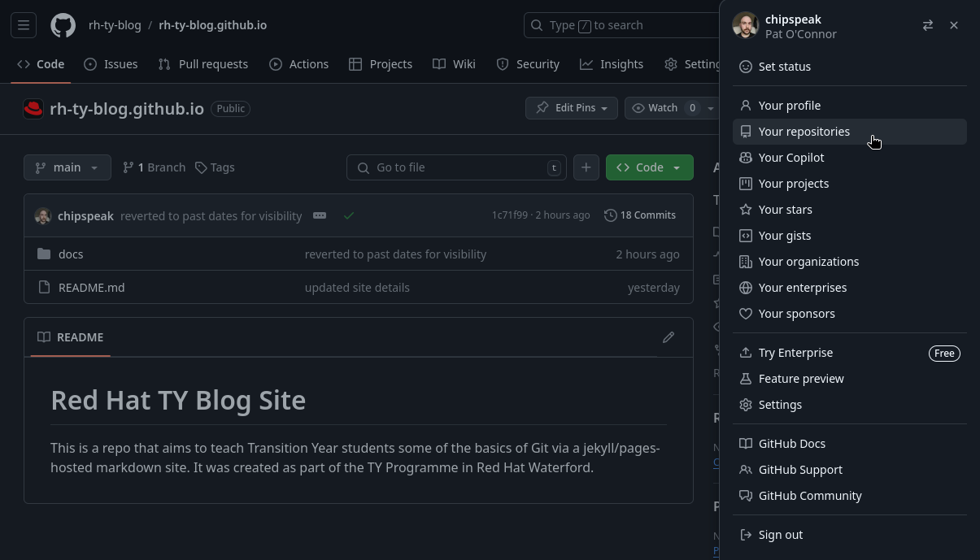Open the 18 Commits history
This screenshot has width=980, height=560.
pyautogui.click(x=640, y=215)
